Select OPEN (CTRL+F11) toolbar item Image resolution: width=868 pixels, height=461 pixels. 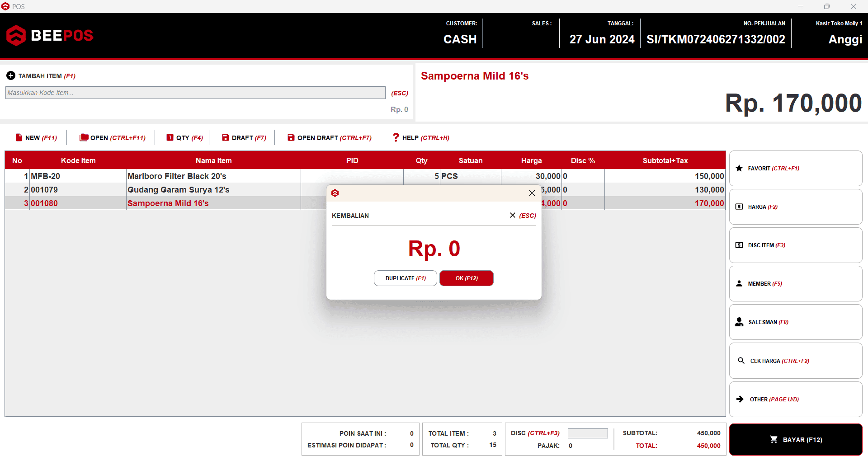(113, 138)
